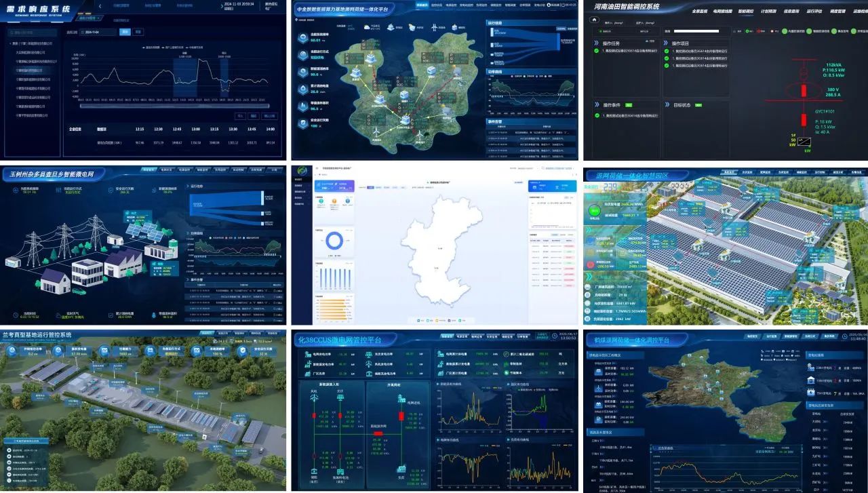
Task: Expand the 操作任务 double-chevron header
Action: click(597, 42)
